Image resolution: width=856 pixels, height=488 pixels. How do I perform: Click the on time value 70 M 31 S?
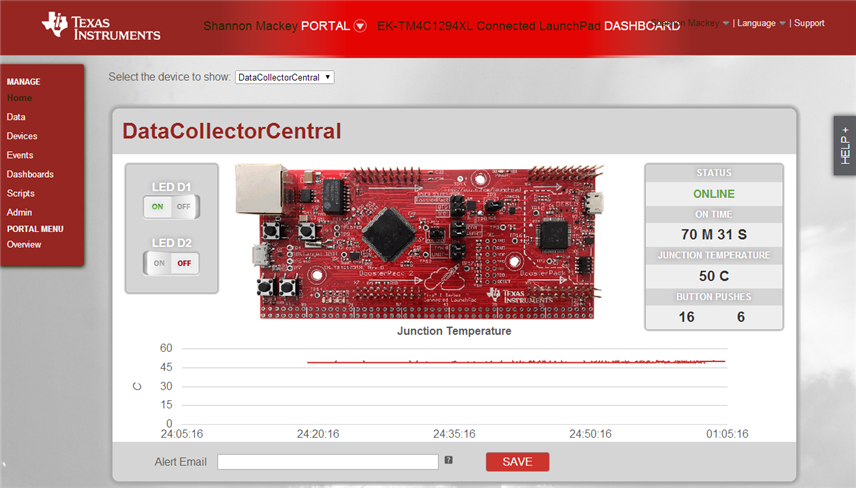coord(714,234)
